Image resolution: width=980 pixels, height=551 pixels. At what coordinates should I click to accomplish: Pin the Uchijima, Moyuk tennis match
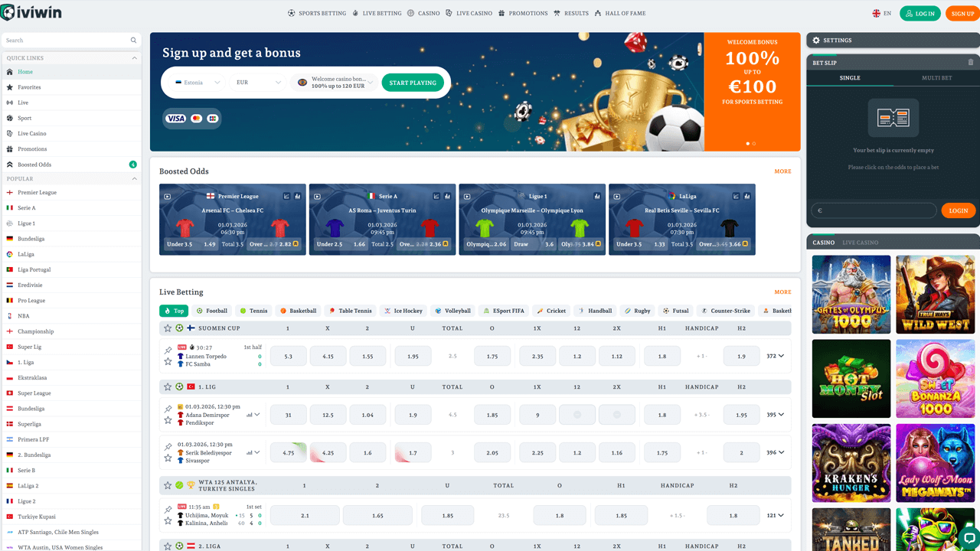(x=168, y=510)
